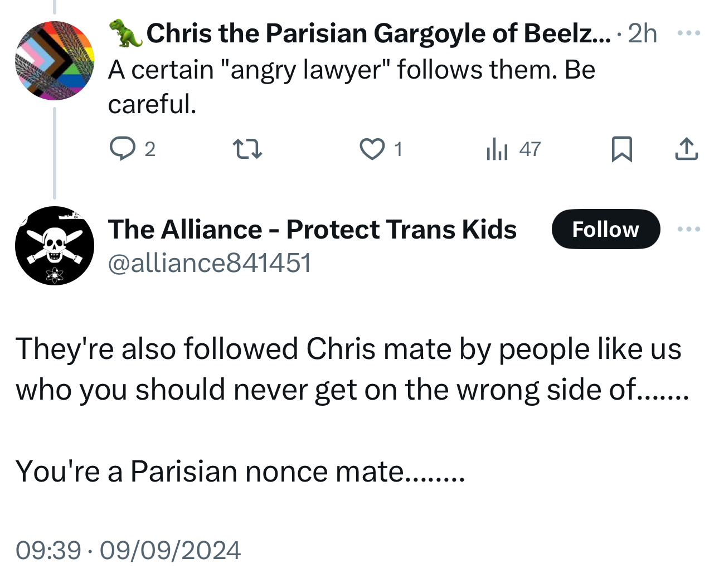Click the 09:39 · 09/09/2024 post timestamp
Image resolution: width=719 pixels, height=588 pixels.
128,550
